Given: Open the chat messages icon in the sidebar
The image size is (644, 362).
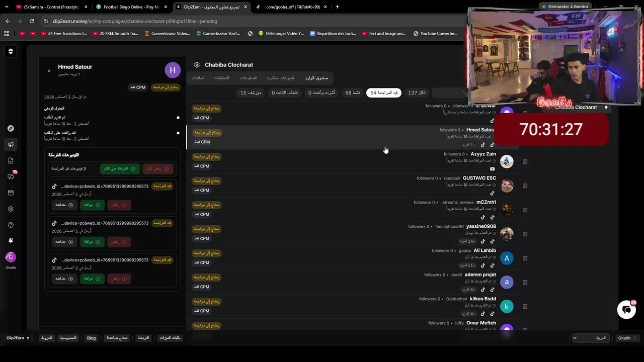Looking at the screenshot, I should pos(11,176).
